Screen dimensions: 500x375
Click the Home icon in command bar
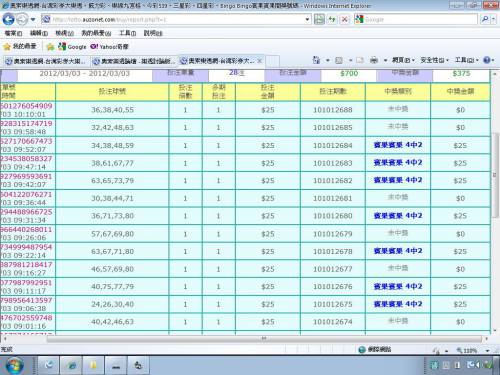[316, 60]
